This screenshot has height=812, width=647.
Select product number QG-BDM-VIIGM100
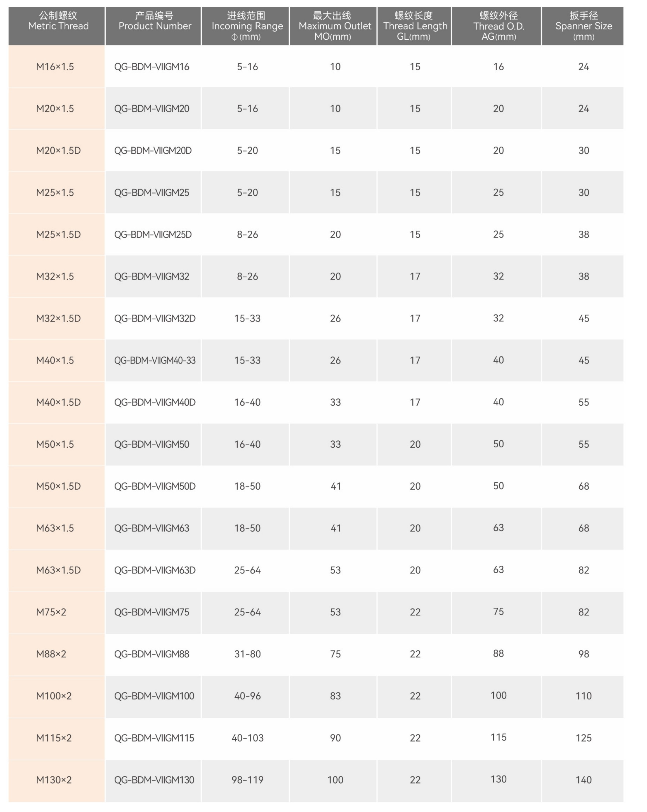click(x=154, y=696)
